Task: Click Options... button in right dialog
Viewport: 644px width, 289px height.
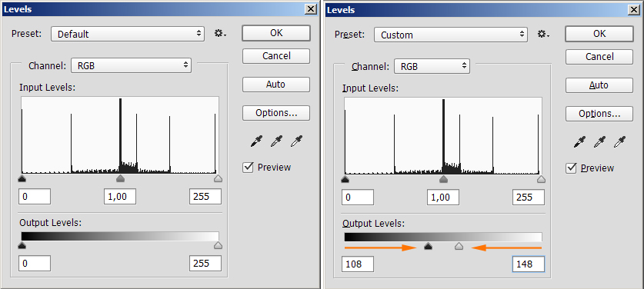Action: point(599,114)
